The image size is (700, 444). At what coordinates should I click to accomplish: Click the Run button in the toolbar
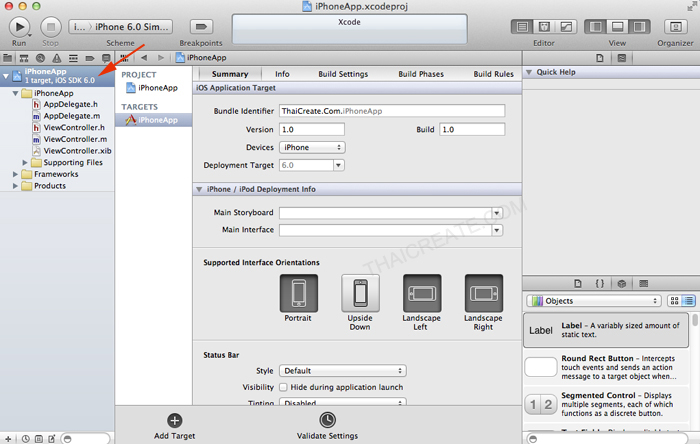19,26
